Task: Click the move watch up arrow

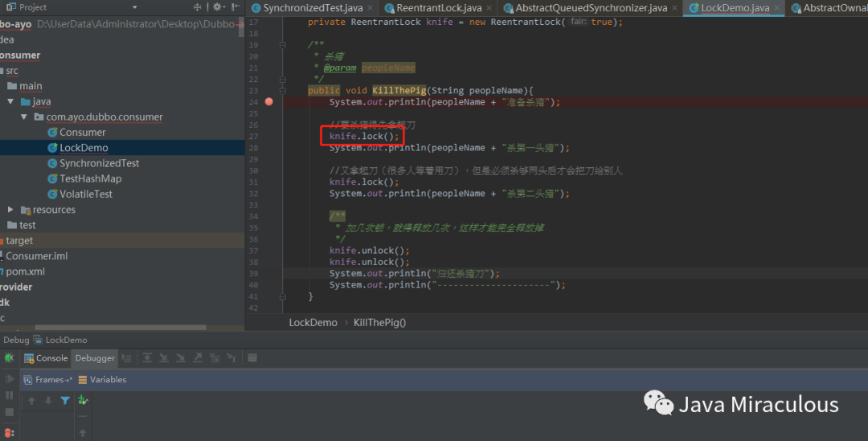Action: click(83, 433)
